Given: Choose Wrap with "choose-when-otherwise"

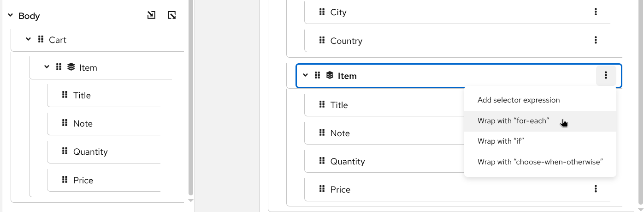Looking at the screenshot, I should tap(540, 162).
